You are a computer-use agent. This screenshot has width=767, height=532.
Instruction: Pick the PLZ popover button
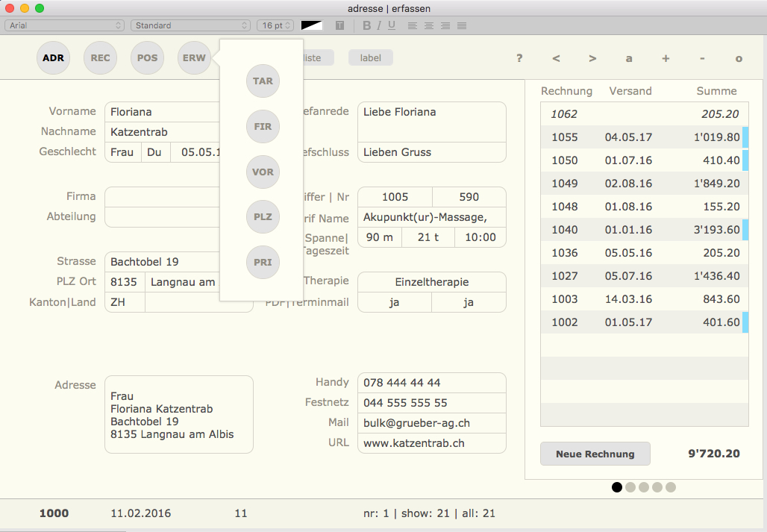coord(263,217)
